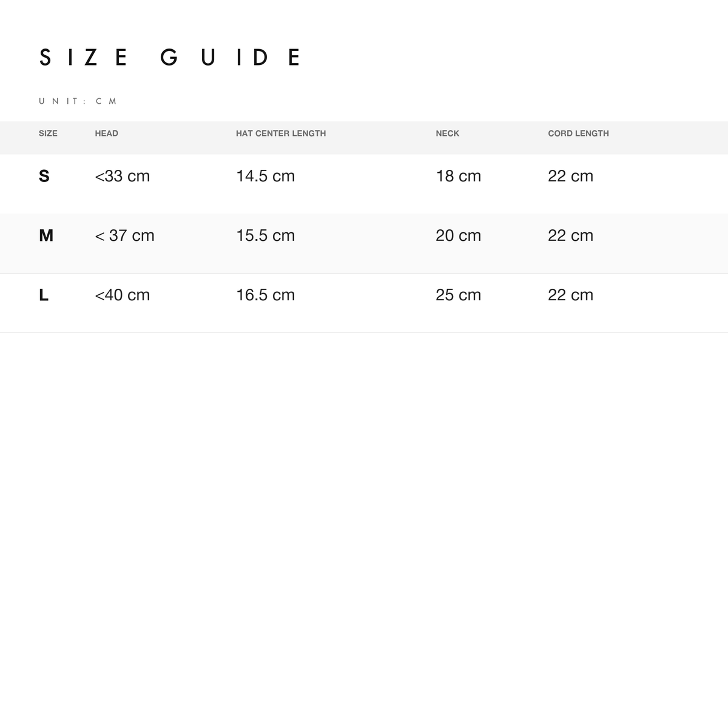
Task: Click the 18 cm neck value
Action: (x=459, y=176)
